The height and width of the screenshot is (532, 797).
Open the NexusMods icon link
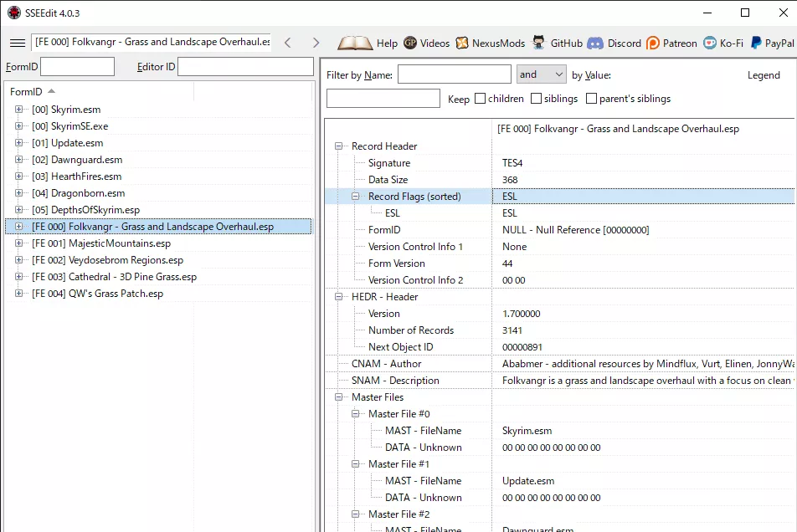click(x=462, y=43)
